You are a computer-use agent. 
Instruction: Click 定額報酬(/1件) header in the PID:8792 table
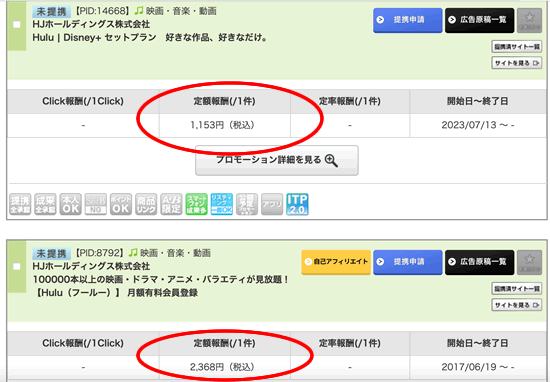[224, 343]
